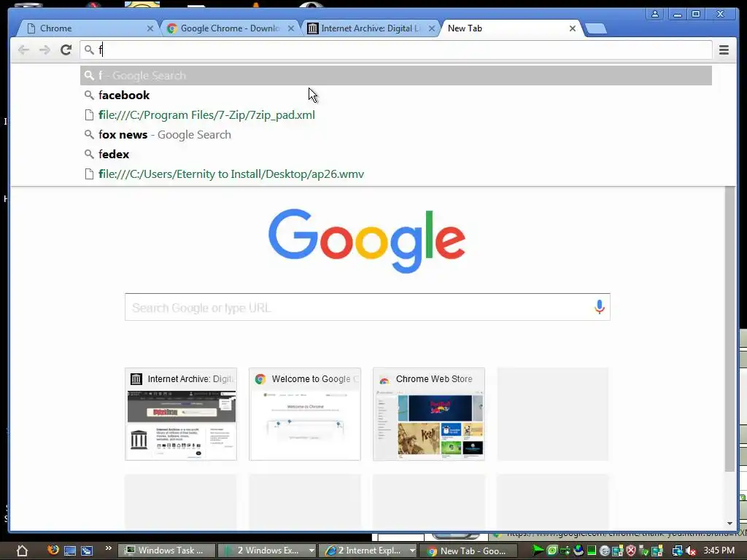Open the Chrome user profile button
The height and width of the screenshot is (560, 747).
[655, 15]
